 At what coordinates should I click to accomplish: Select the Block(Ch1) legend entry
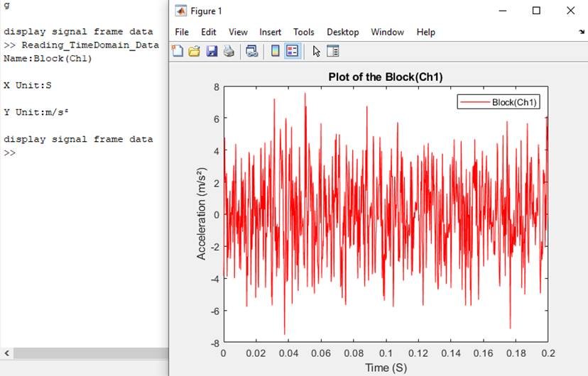point(499,102)
